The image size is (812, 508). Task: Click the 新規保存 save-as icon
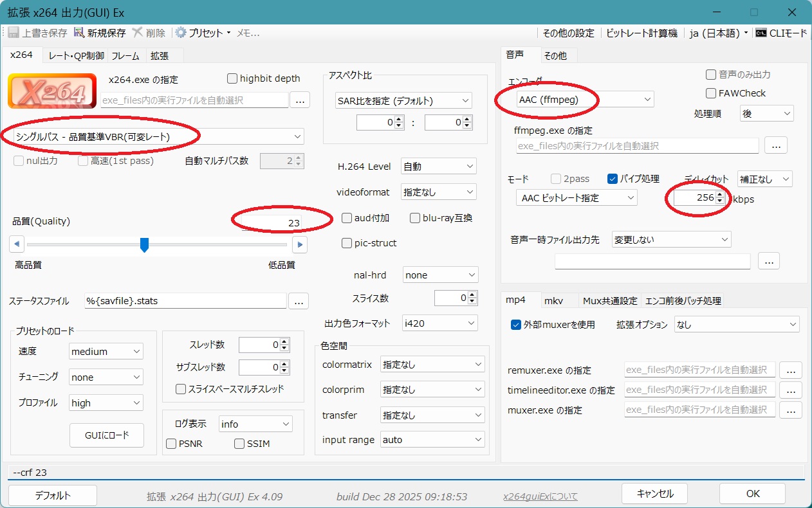[79, 33]
